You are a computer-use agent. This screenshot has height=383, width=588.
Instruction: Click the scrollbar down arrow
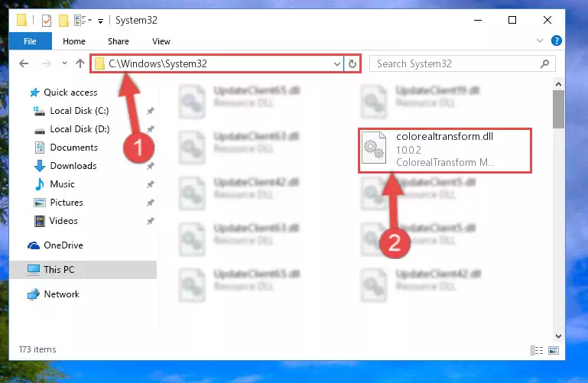tap(558, 336)
